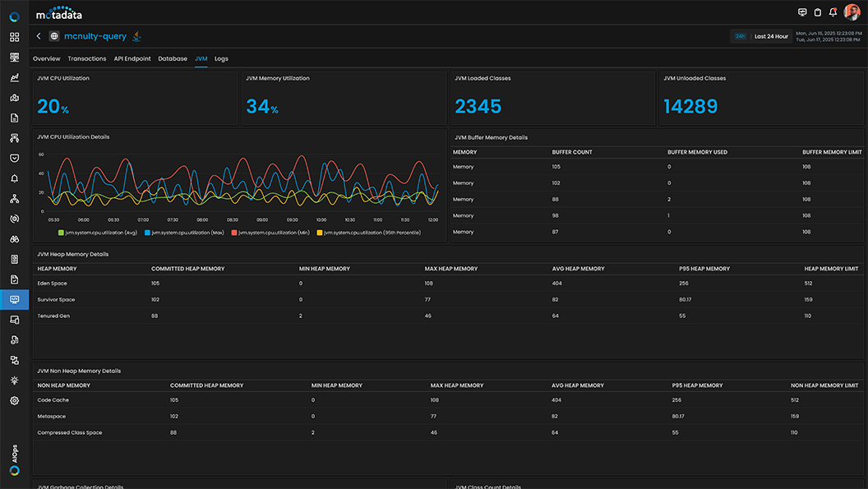
Task: Open the integrations blocks sidebar icon
Action: [15, 360]
